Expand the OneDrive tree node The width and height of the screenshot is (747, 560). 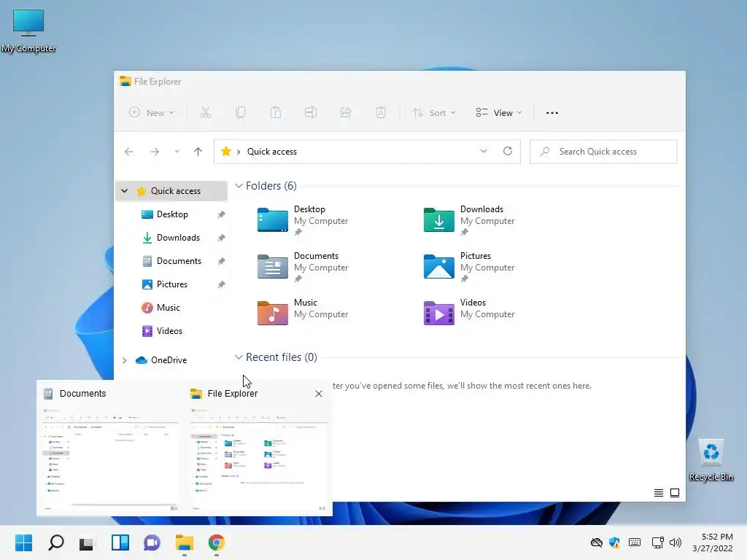(124, 360)
